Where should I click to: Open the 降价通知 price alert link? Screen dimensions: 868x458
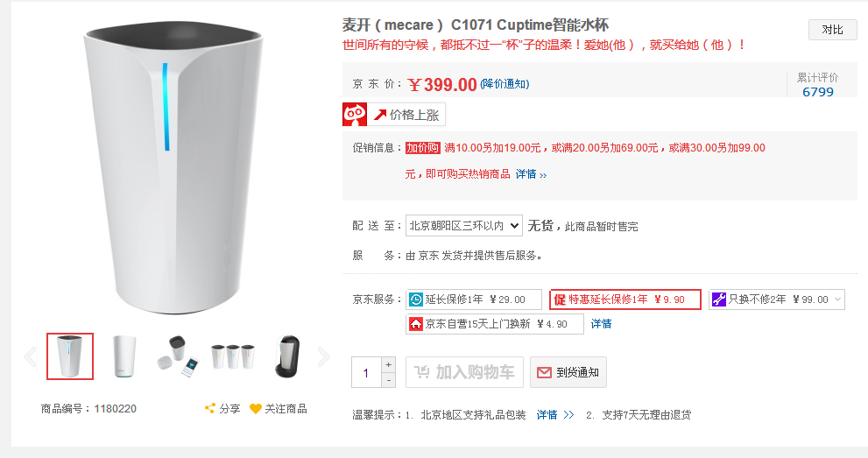click(505, 84)
